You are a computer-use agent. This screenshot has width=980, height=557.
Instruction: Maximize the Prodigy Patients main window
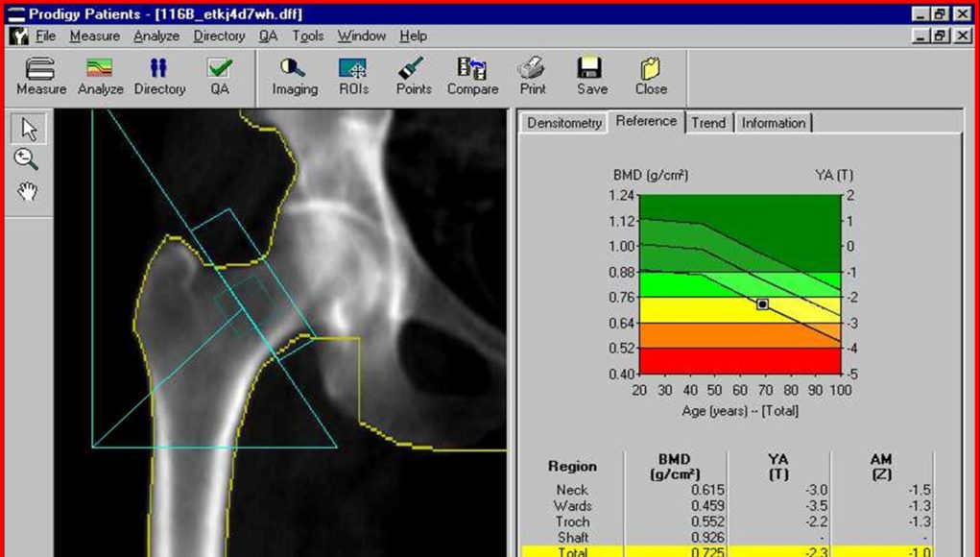click(940, 14)
